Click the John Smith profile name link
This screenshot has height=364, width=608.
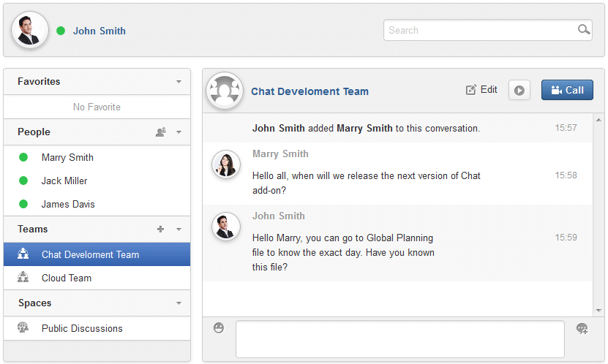click(x=100, y=31)
